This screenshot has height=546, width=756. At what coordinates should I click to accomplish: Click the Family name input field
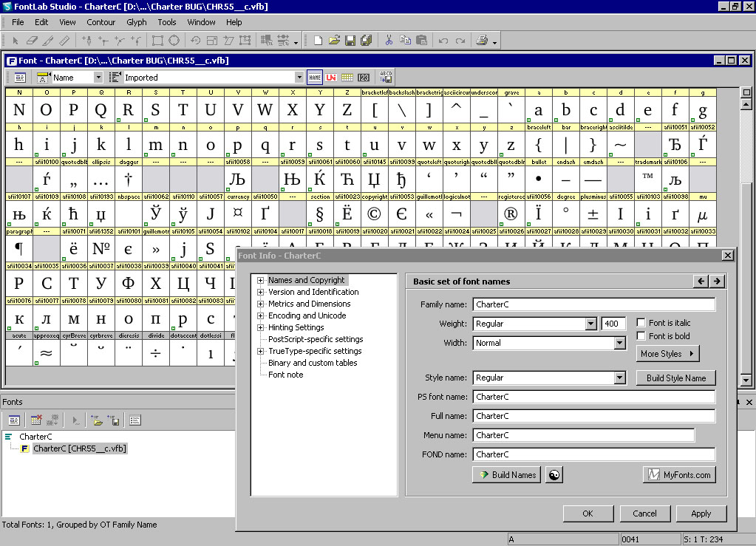click(594, 304)
